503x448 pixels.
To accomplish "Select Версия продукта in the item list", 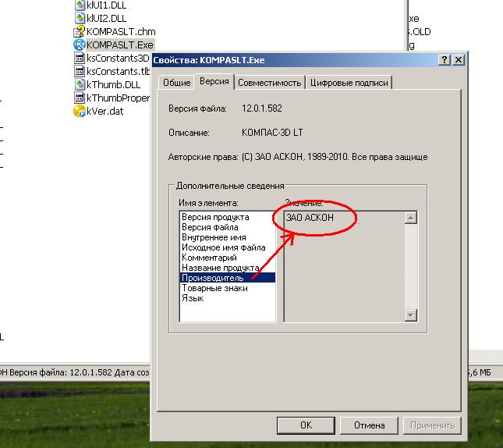I will point(215,217).
